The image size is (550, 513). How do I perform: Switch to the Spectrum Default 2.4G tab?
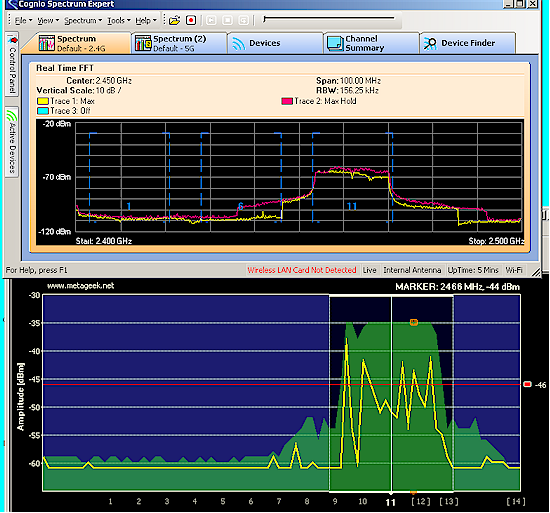pyautogui.click(x=76, y=43)
